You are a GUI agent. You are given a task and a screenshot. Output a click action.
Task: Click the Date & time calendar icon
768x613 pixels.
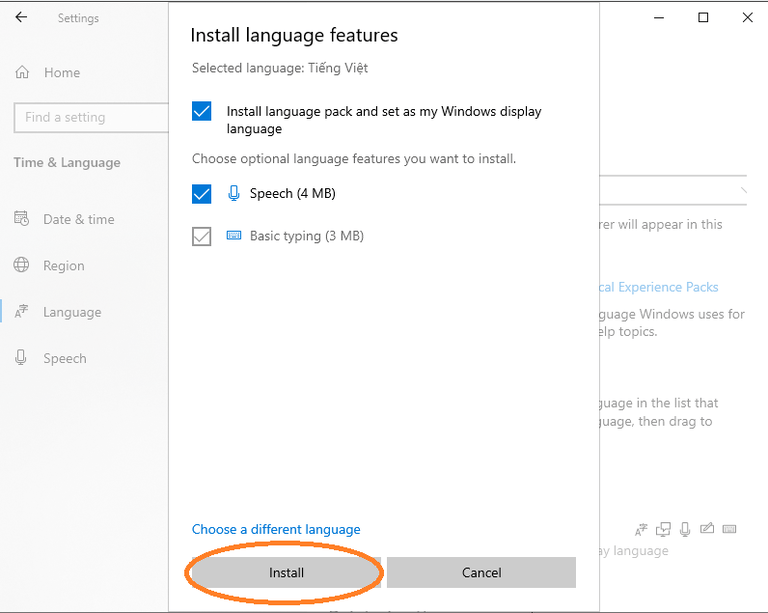(x=22, y=218)
